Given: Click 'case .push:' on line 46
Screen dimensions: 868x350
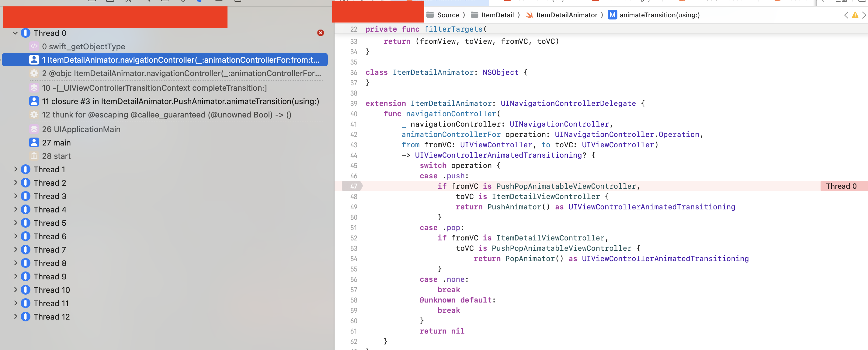Looking at the screenshot, I should point(444,176).
